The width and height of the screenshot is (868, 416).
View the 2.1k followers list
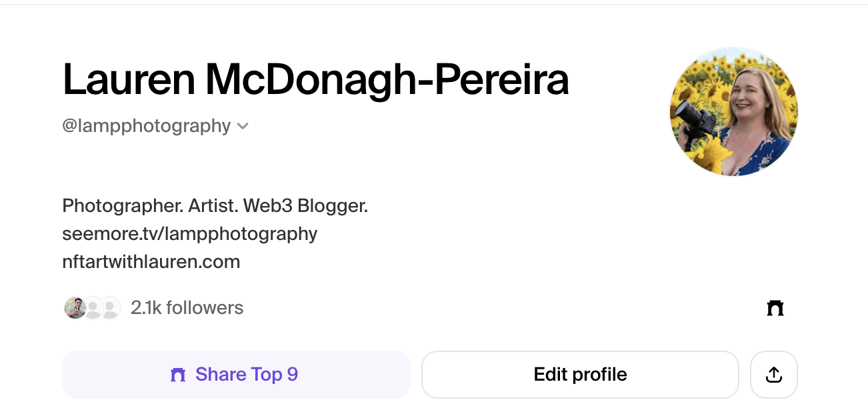[187, 308]
